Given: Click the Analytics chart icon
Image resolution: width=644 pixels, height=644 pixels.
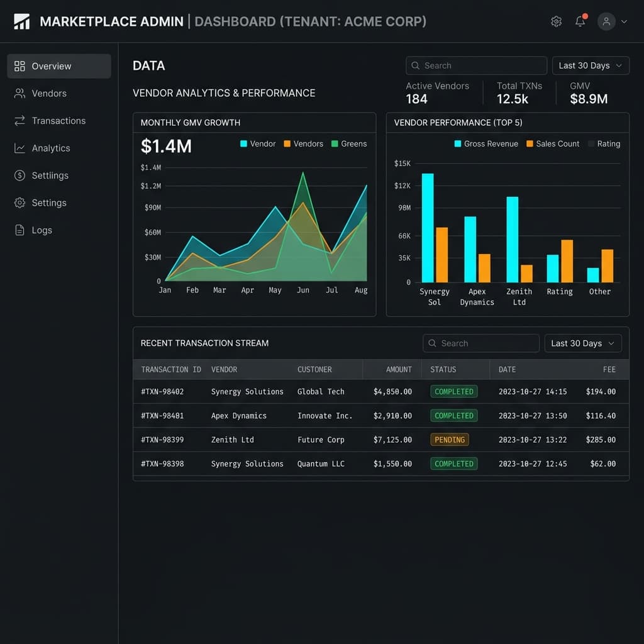Looking at the screenshot, I should [x=19, y=148].
